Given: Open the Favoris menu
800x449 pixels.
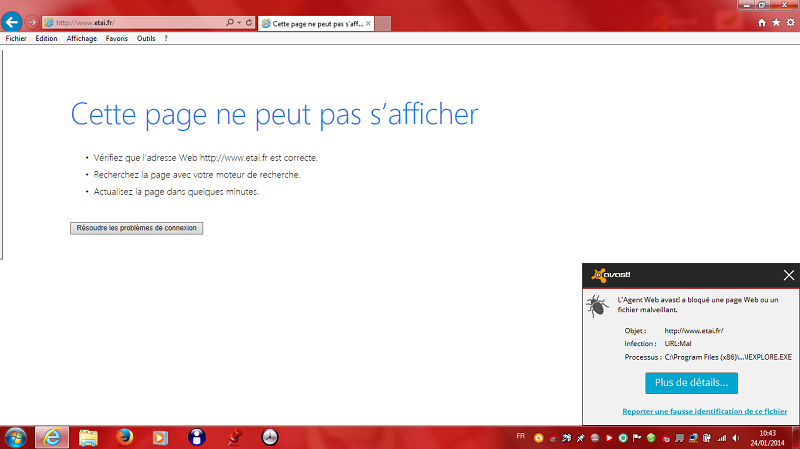Looking at the screenshot, I should (x=116, y=38).
